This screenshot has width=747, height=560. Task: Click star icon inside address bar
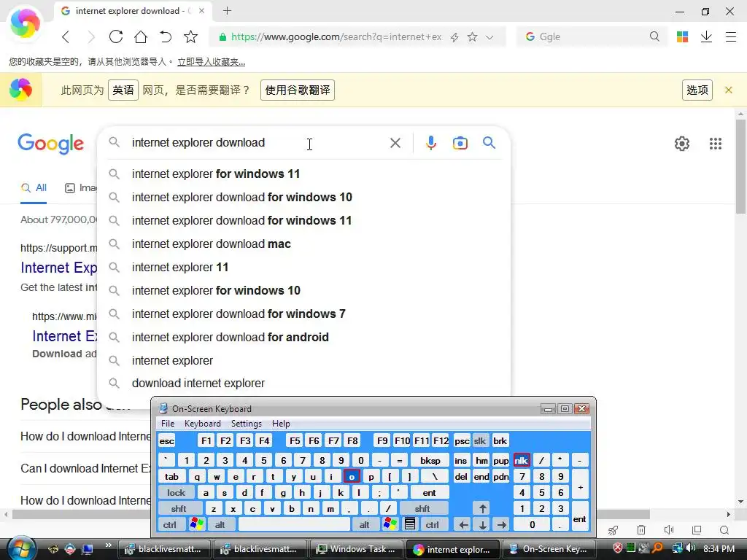pos(472,36)
